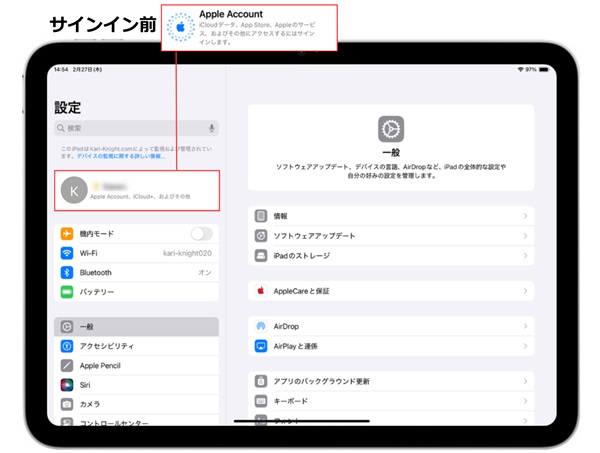Tap the 97% battery percentage text
The height and width of the screenshot is (453, 600).
coord(531,69)
